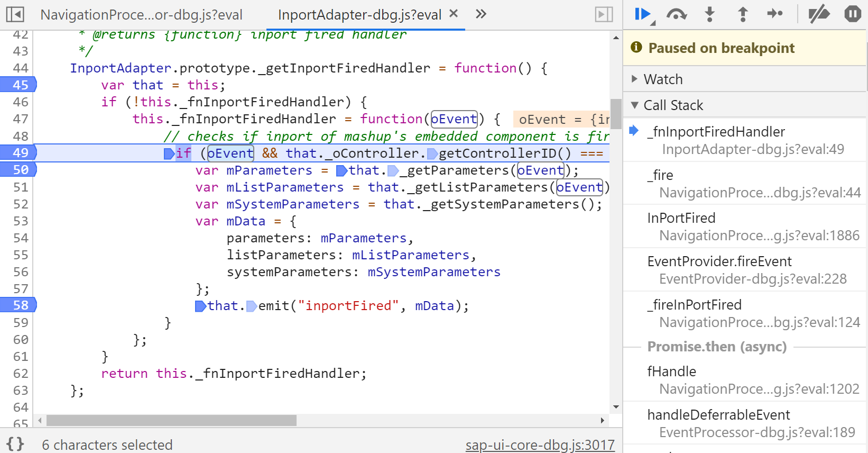Screen dimensions: 868x453
Task: Toggle pause on exceptions
Action: pos(853,14)
